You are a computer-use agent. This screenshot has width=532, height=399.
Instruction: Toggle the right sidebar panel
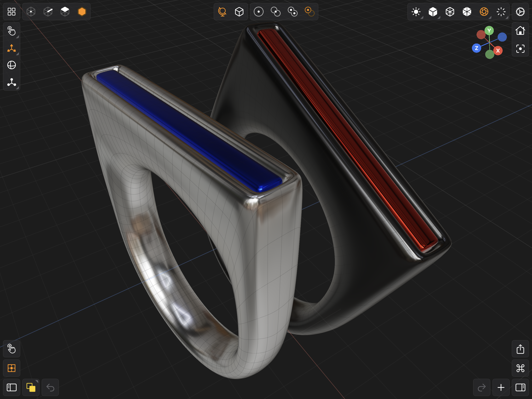click(520, 387)
